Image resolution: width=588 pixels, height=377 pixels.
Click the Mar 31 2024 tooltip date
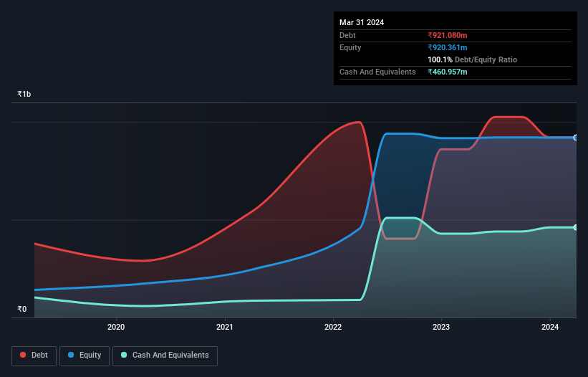click(x=362, y=22)
